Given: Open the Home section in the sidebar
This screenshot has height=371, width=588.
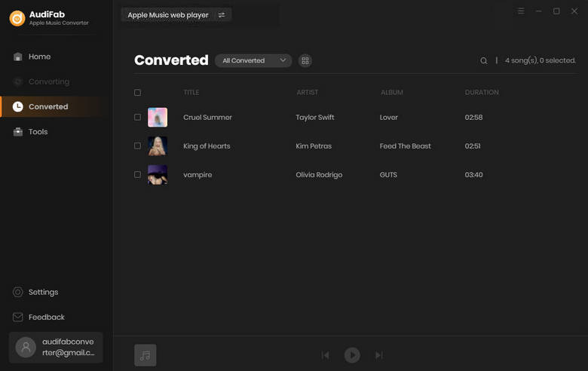Looking at the screenshot, I should [39, 57].
